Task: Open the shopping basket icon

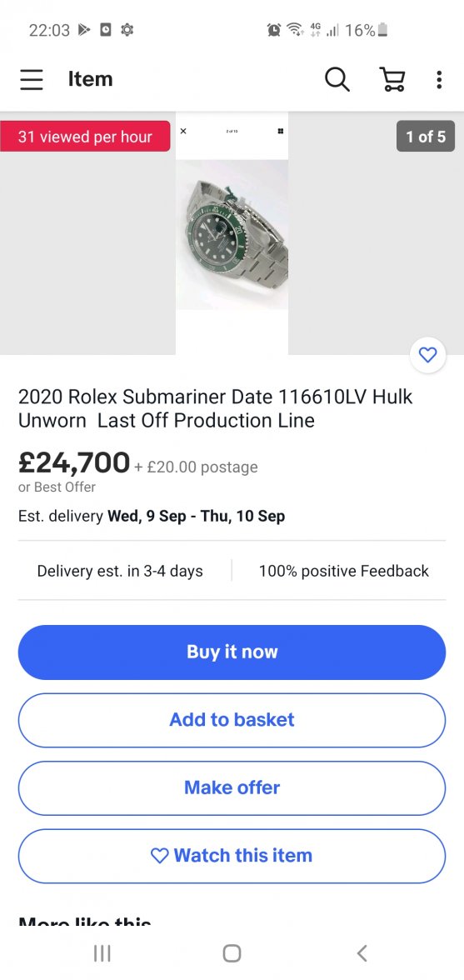Action: point(392,79)
